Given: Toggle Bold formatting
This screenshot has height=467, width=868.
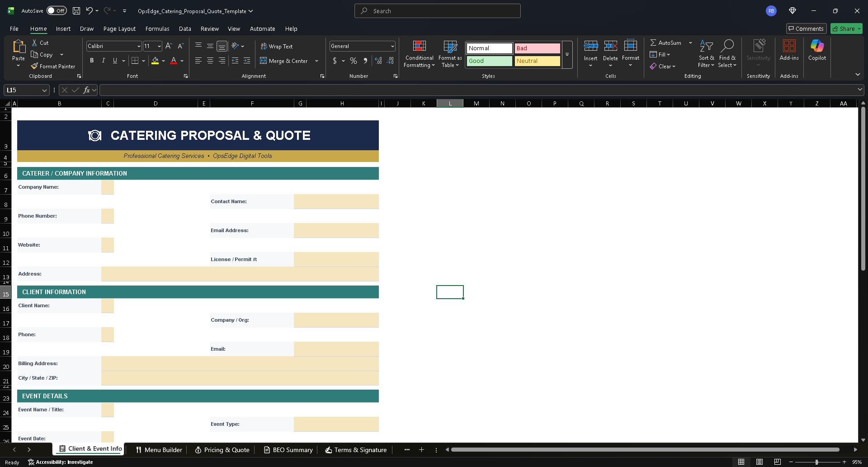Looking at the screenshot, I should (x=92, y=61).
